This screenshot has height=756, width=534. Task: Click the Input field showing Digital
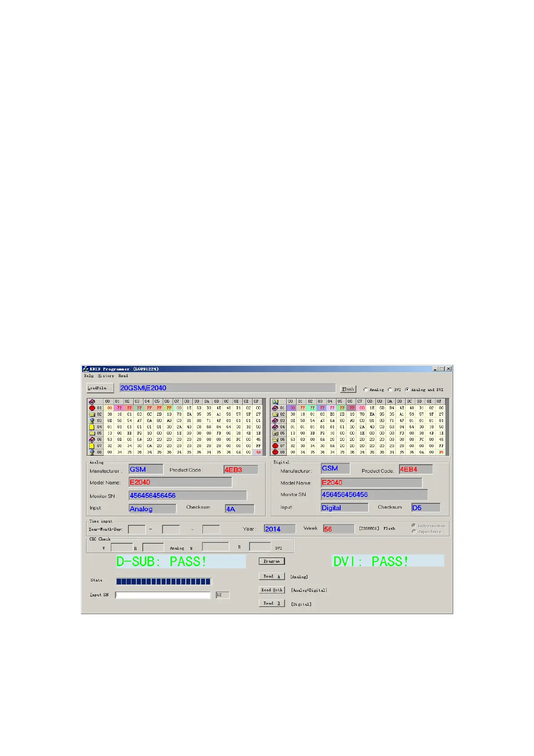click(x=345, y=508)
